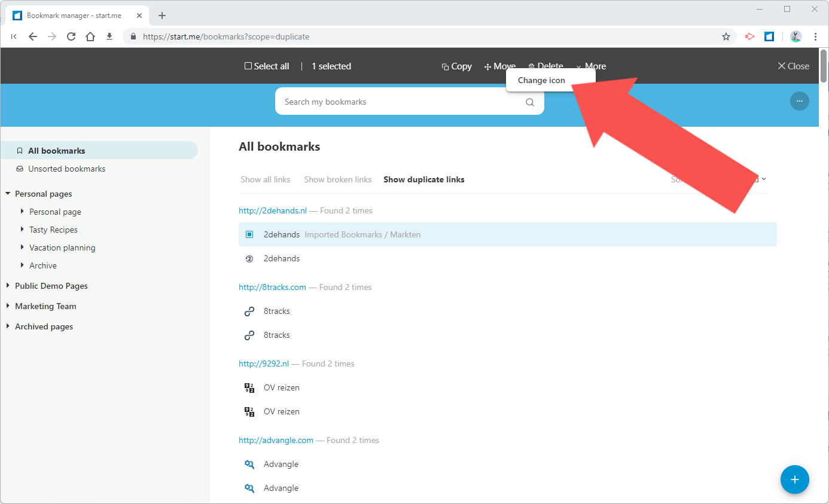Image resolution: width=829 pixels, height=504 pixels.
Task: Select the Bookmark manager browser tab
Action: pyautogui.click(x=77, y=16)
